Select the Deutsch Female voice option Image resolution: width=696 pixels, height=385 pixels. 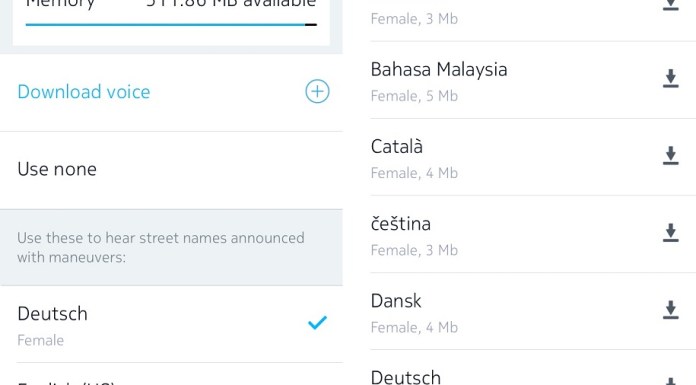(x=171, y=325)
